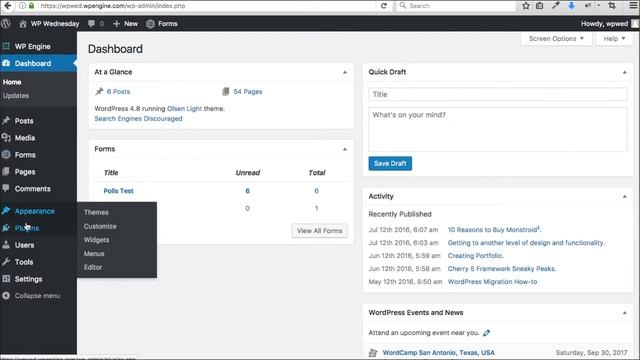Open the Plugins sidebar menu
Image resolution: width=640 pixels, height=360 pixels.
(x=27, y=228)
